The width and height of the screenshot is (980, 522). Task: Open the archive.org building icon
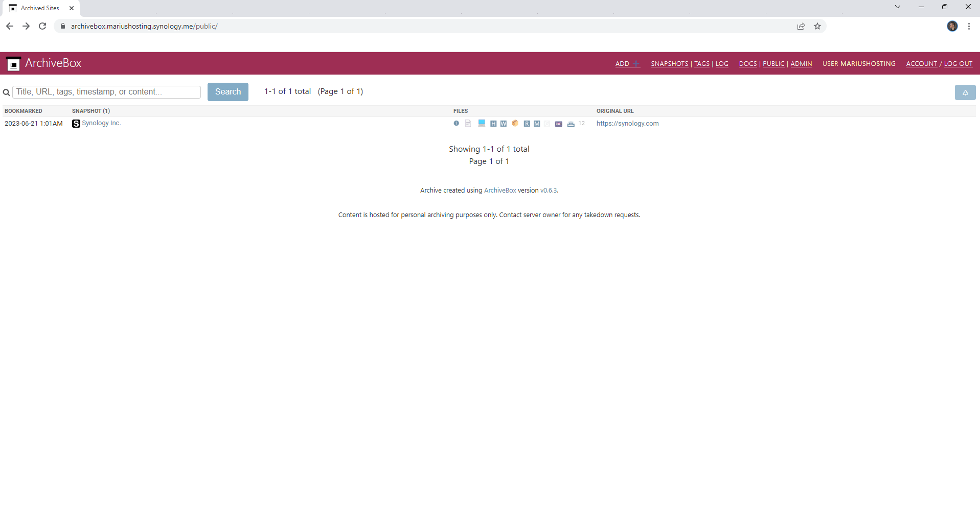tap(571, 124)
